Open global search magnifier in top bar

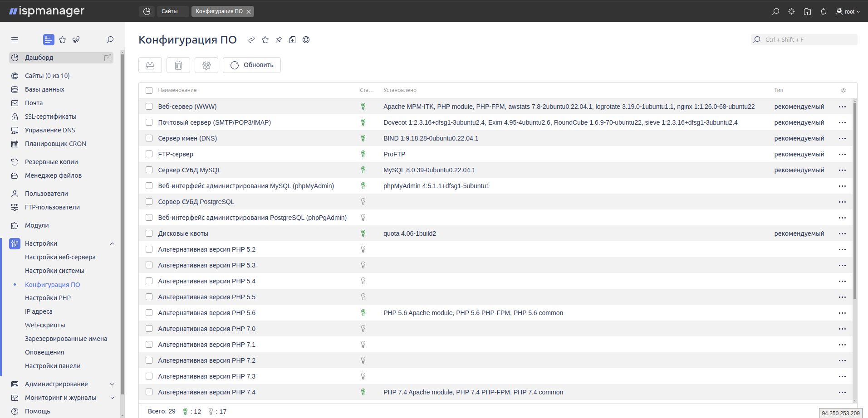pos(775,11)
